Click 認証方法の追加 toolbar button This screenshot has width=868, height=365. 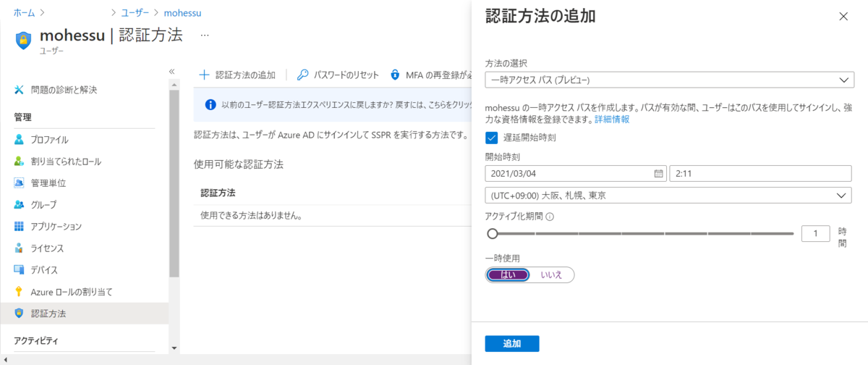click(x=237, y=75)
